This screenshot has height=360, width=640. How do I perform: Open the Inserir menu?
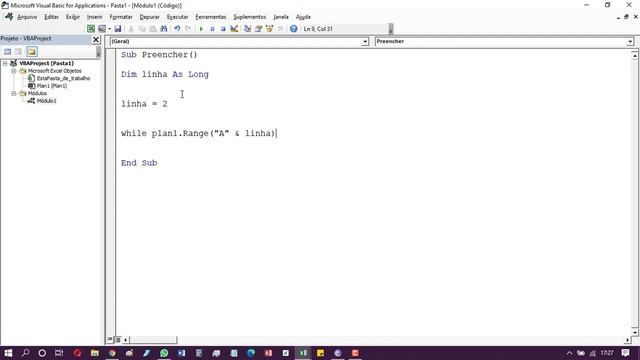click(x=94, y=17)
